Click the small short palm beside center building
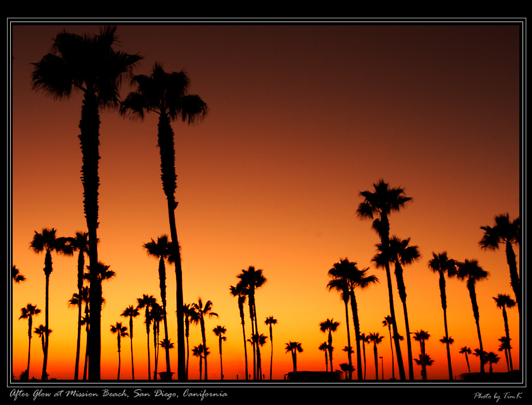The image size is (532, 405). 293,348
